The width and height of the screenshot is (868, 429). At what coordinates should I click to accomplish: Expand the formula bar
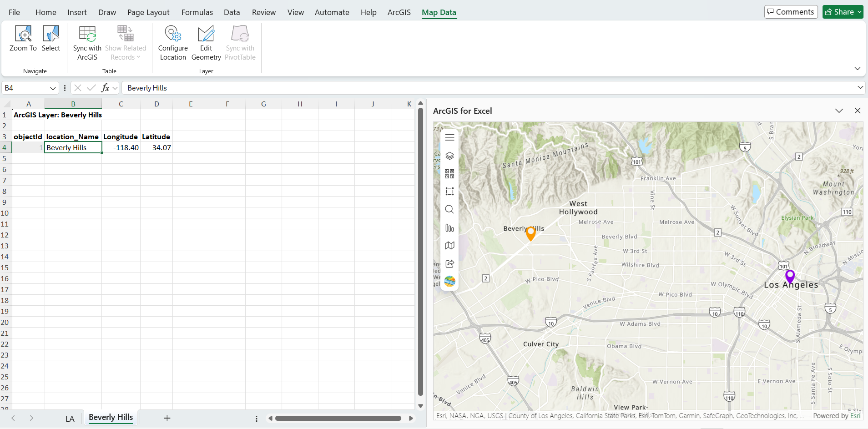pyautogui.click(x=860, y=87)
